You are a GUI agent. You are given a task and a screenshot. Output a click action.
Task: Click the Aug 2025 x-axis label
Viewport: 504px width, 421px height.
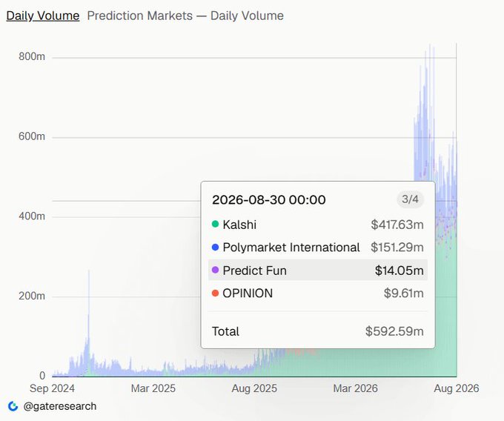pos(254,388)
